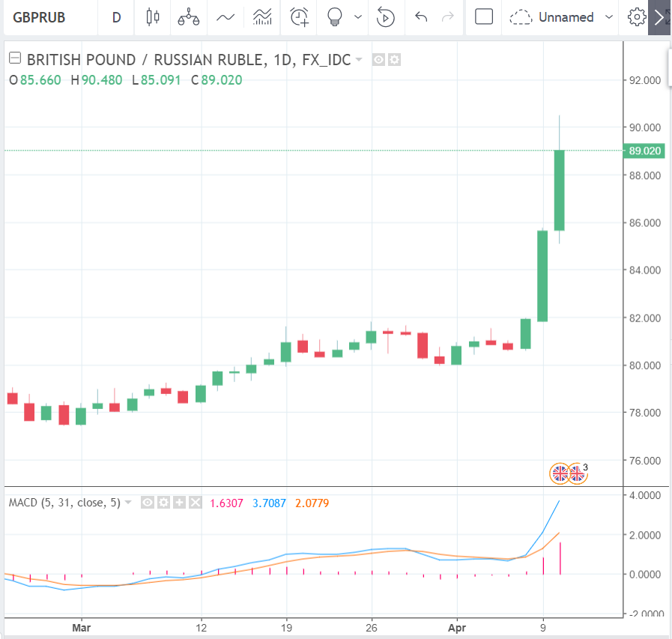Click the Apr label on time axis
Screen dimensions: 672x639
point(457,629)
